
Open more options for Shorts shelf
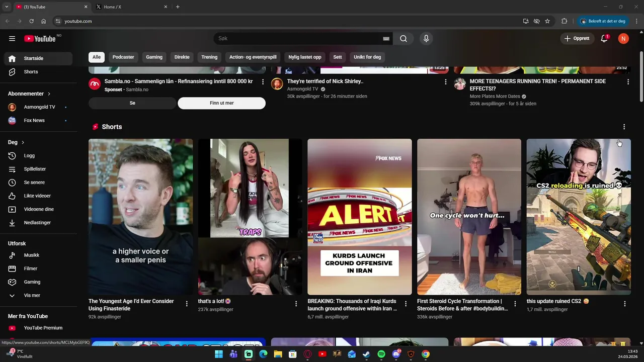click(624, 127)
